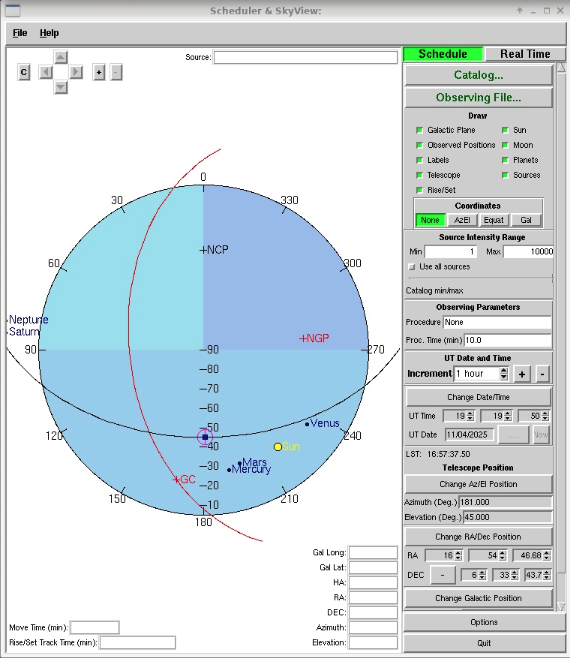Select the AzEl coordinates option
The height and width of the screenshot is (658, 570).
(x=462, y=220)
